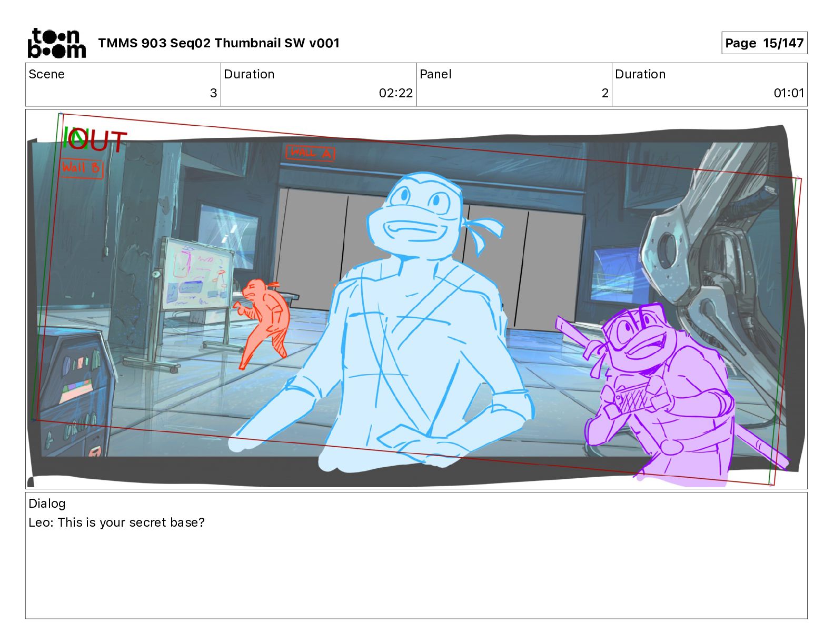Select dialog line 'Leo: This is your secret base?'
Viewport: 834px width, 644px height.
point(116,522)
